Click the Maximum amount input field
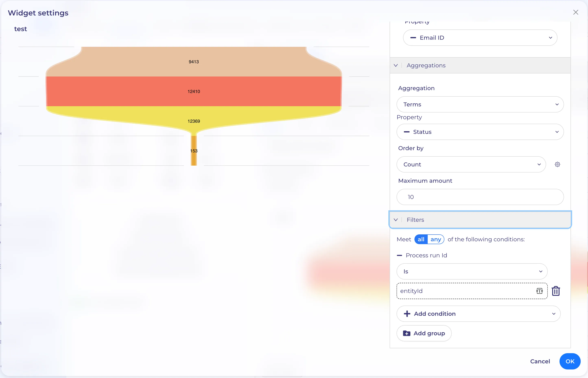Image resolution: width=588 pixels, height=378 pixels. [480, 197]
